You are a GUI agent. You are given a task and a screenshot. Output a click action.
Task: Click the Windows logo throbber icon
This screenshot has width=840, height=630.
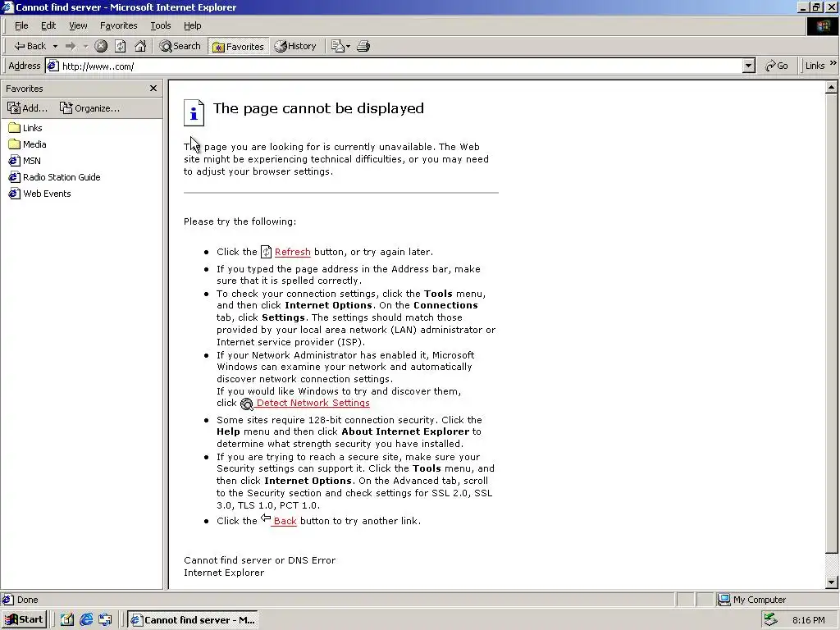822,26
